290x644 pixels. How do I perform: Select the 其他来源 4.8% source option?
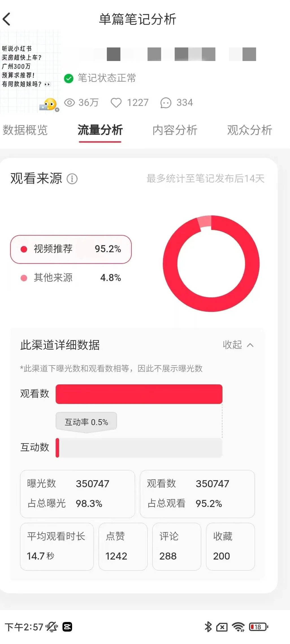click(71, 278)
